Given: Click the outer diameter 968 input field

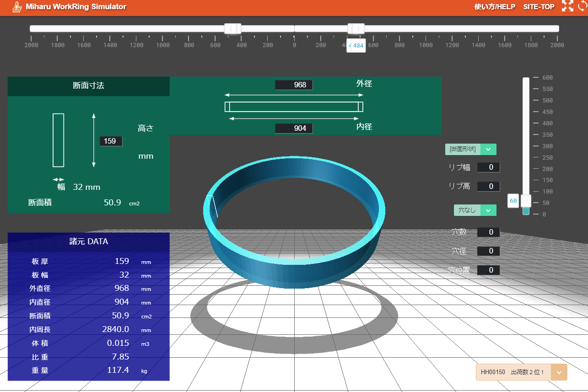Looking at the screenshot, I should coord(294,85).
